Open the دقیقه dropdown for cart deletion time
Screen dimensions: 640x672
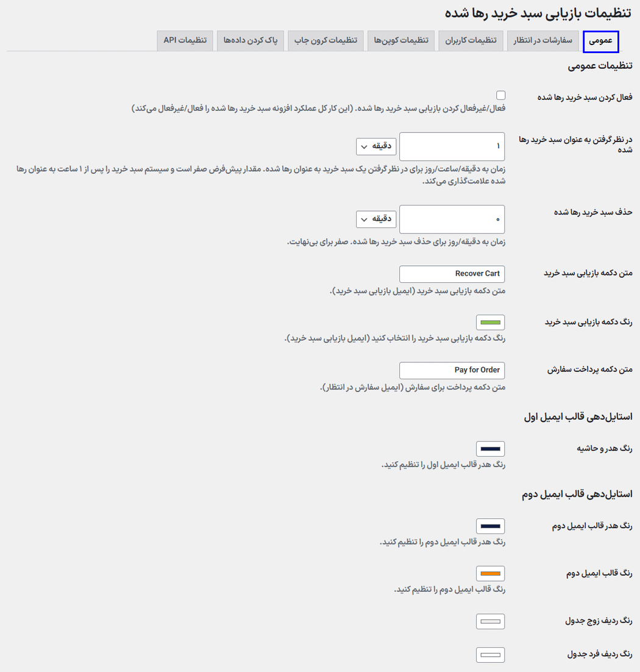pos(376,219)
